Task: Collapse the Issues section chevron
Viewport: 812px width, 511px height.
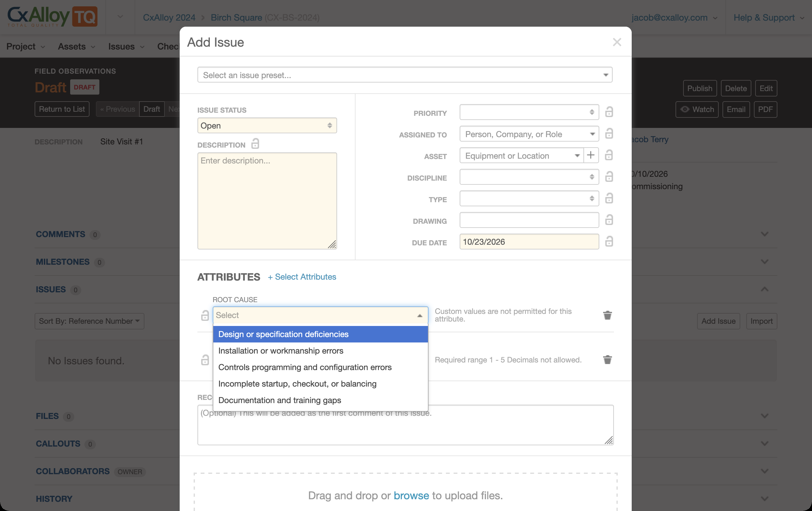Action: click(x=764, y=289)
